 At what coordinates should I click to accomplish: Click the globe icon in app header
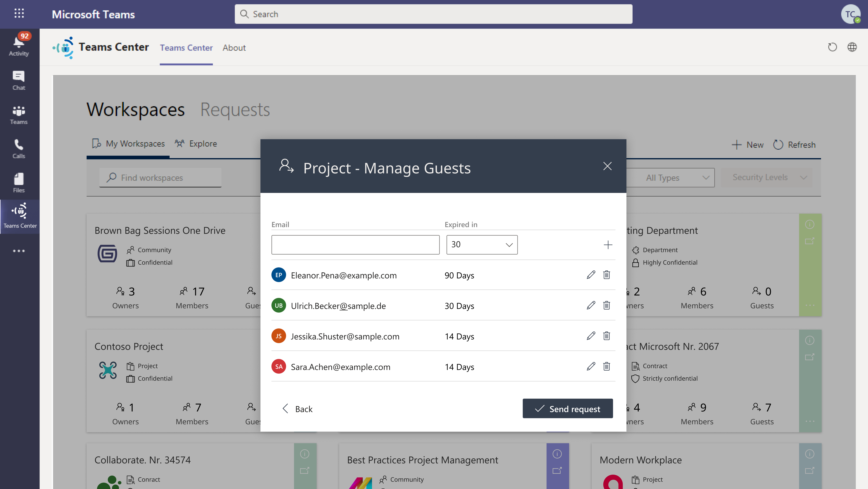pos(852,47)
